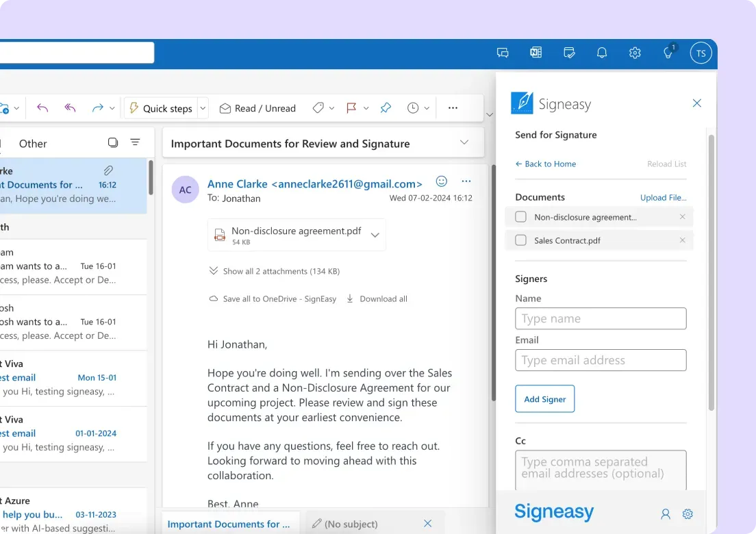Click the Pin message icon
This screenshot has width=756, height=534.
(386, 108)
